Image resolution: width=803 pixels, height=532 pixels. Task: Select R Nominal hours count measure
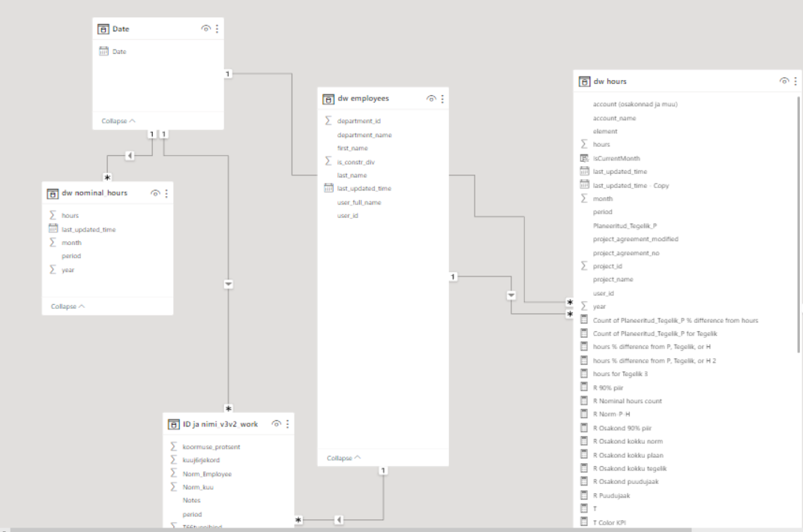[628, 401]
